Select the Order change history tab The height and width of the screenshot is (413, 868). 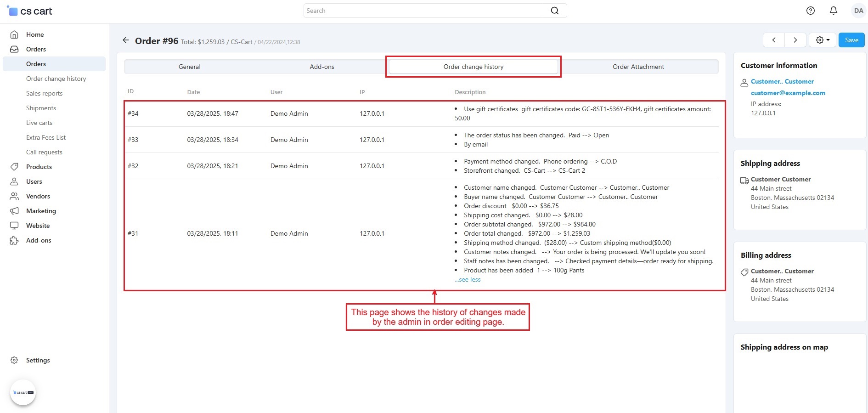(473, 67)
